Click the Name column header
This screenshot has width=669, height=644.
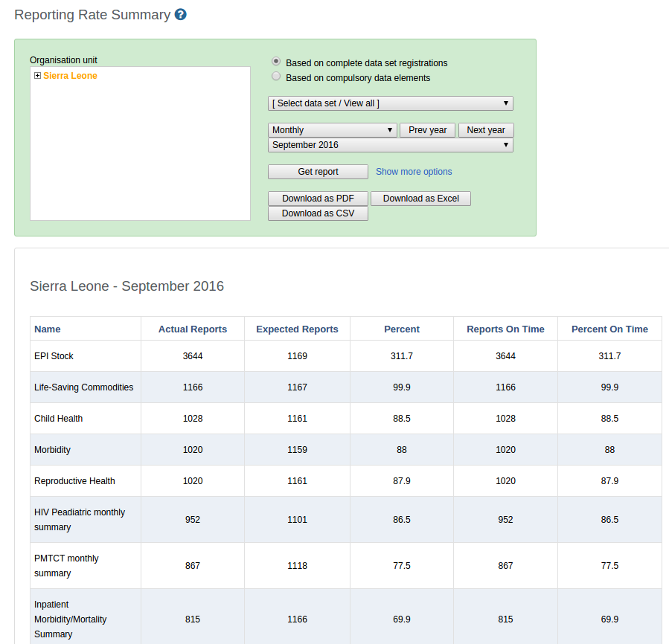pos(48,329)
